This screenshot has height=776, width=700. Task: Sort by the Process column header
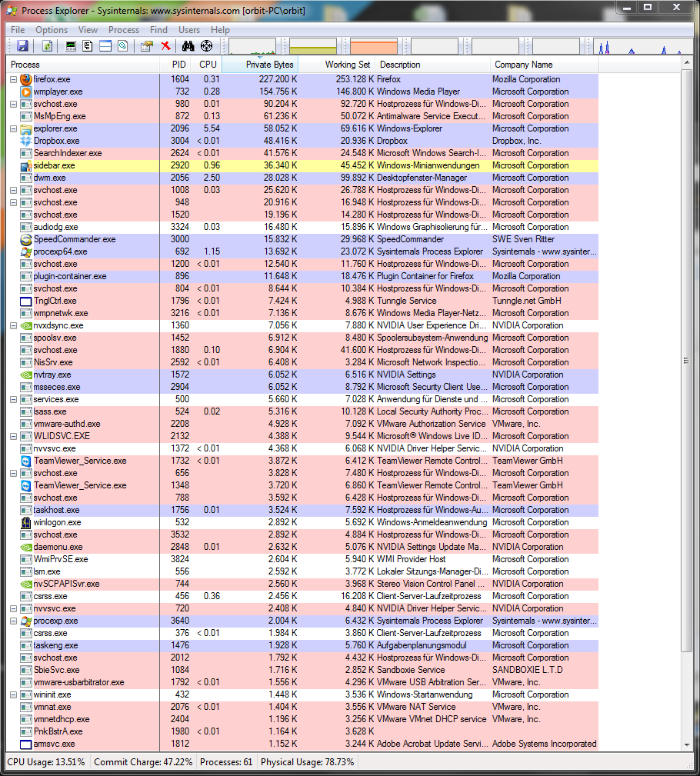click(83, 65)
